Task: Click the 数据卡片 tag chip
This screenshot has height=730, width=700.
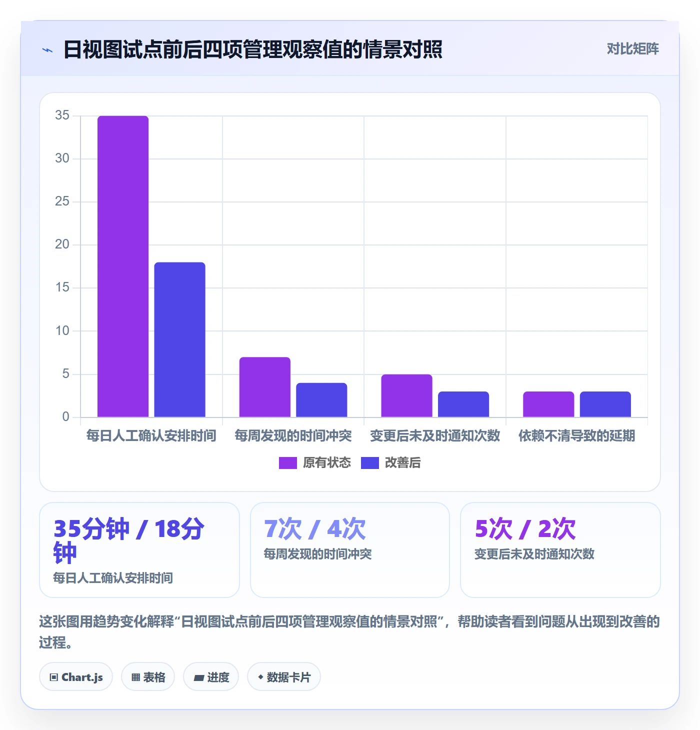Action: coord(284,677)
